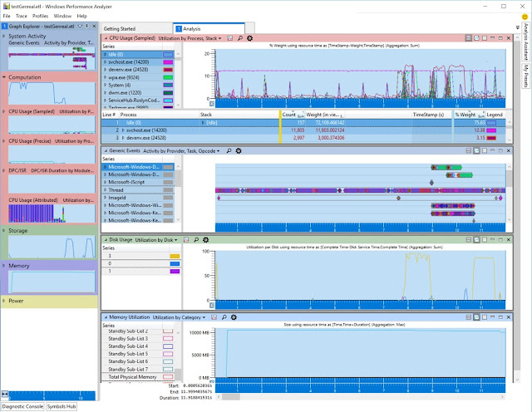Click zoom arrow at CPU graph bottom-left
This screenshot has height=412, width=532.
point(212,104)
